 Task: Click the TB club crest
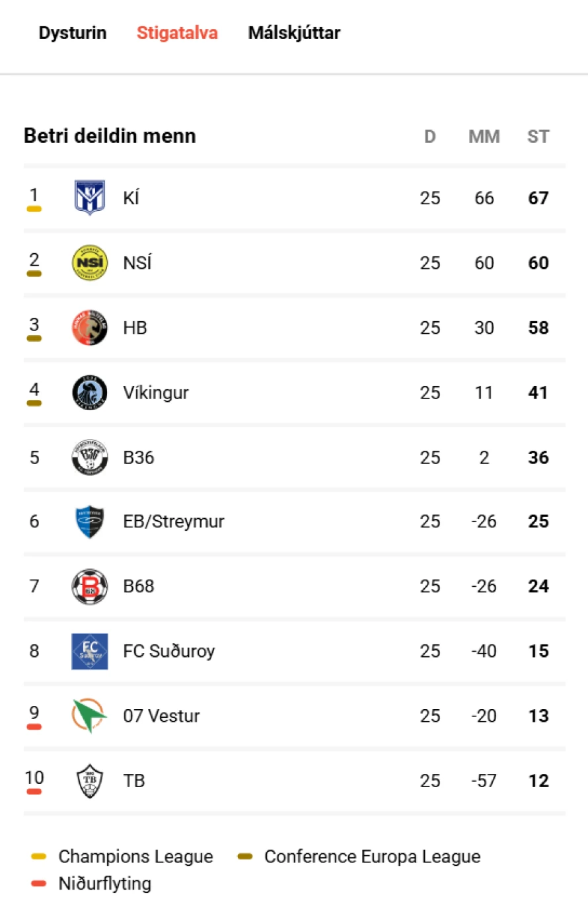point(89,781)
